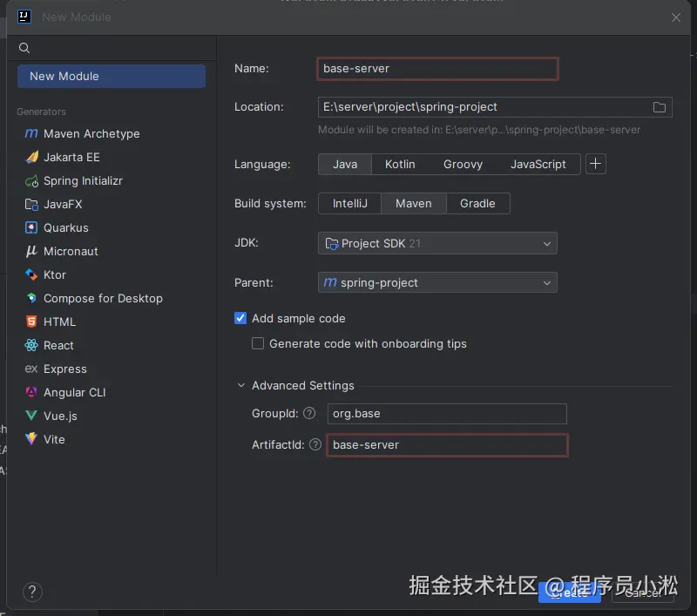Choose Kotlin as the language
The image size is (697, 616).
(x=400, y=164)
